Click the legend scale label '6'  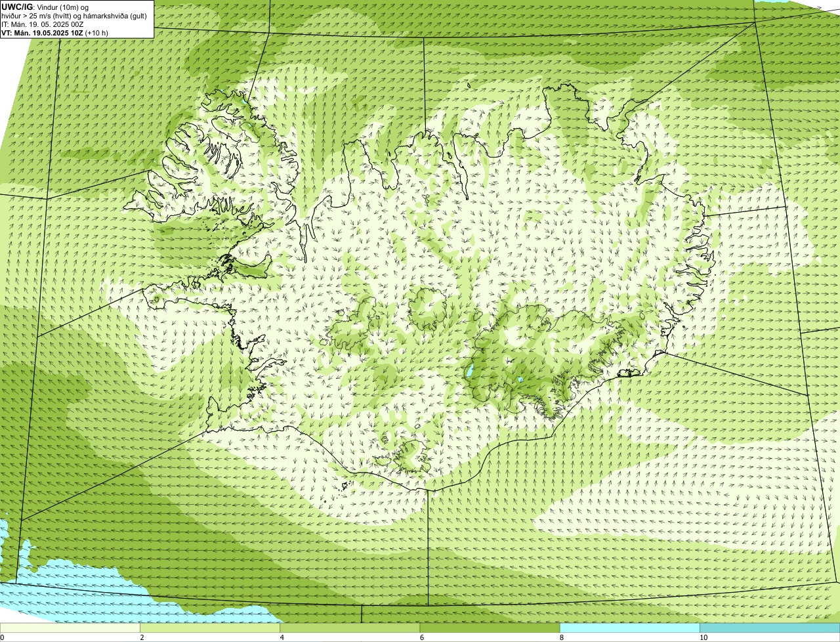(421, 637)
